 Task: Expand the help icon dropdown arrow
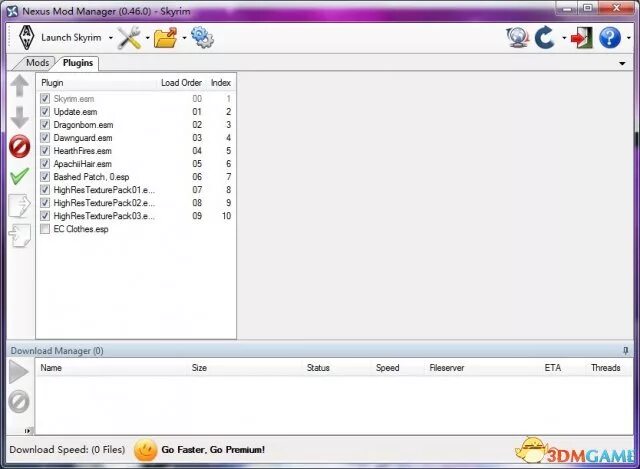point(629,38)
